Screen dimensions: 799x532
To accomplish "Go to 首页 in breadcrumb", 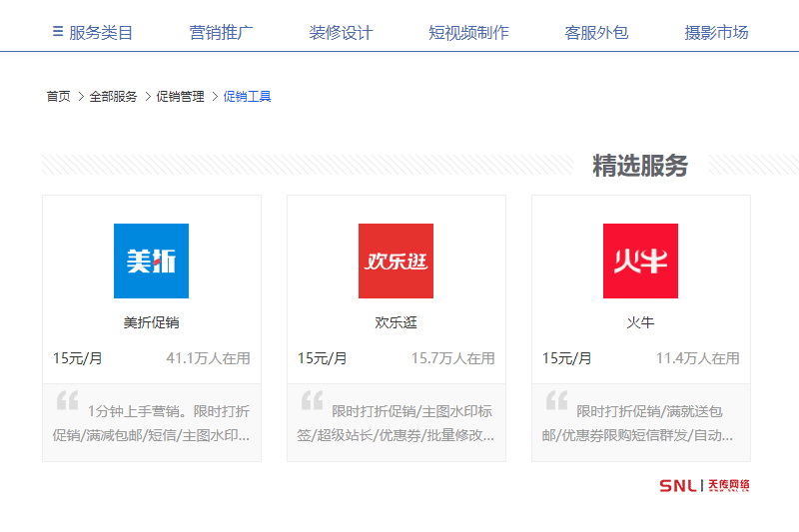I will click(58, 96).
